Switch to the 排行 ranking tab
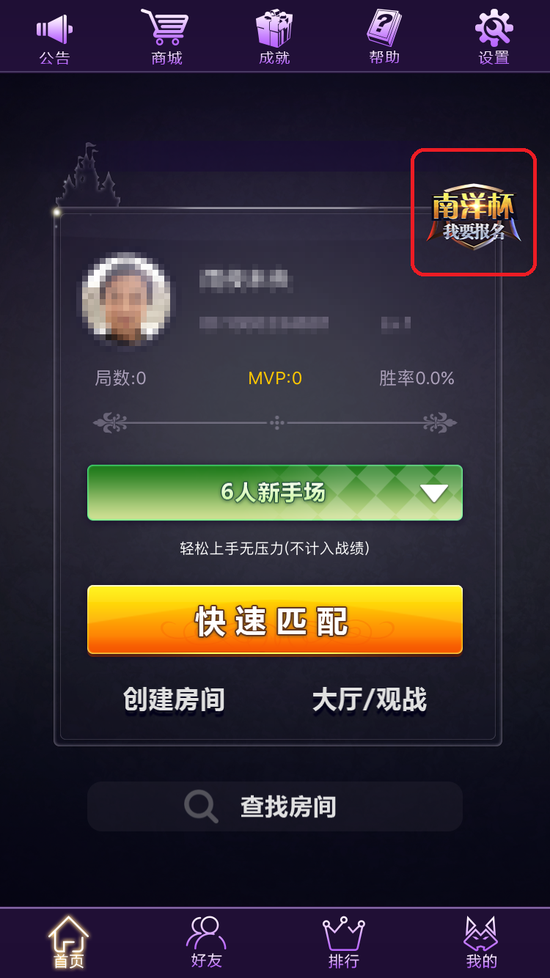This screenshot has width=550, height=978. pyautogui.click(x=344, y=942)
